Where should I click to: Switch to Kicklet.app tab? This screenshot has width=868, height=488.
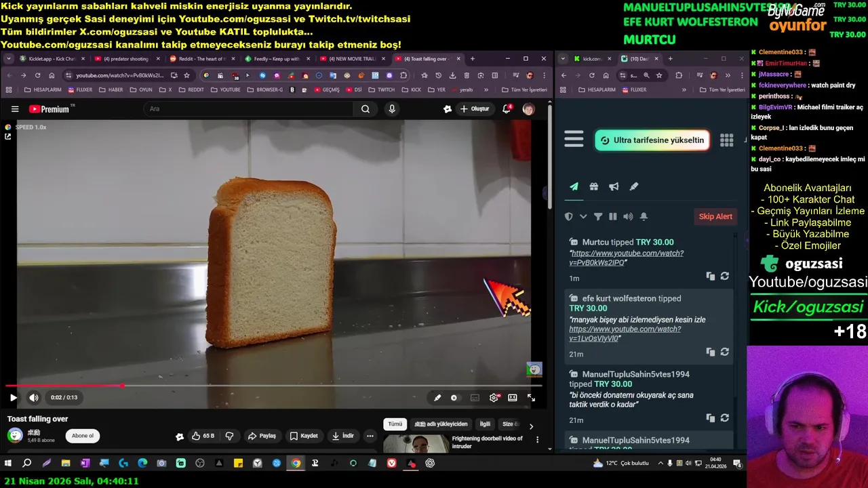coord(51,59)
